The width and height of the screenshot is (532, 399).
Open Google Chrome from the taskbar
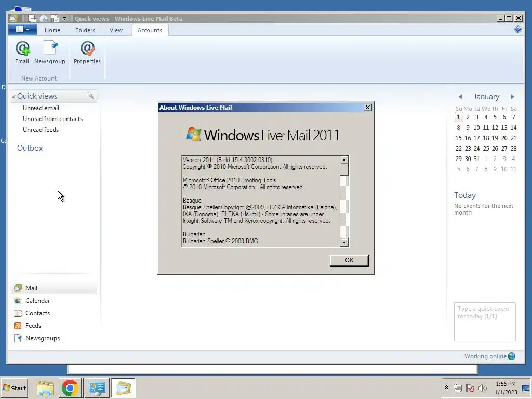click(70, 388)
